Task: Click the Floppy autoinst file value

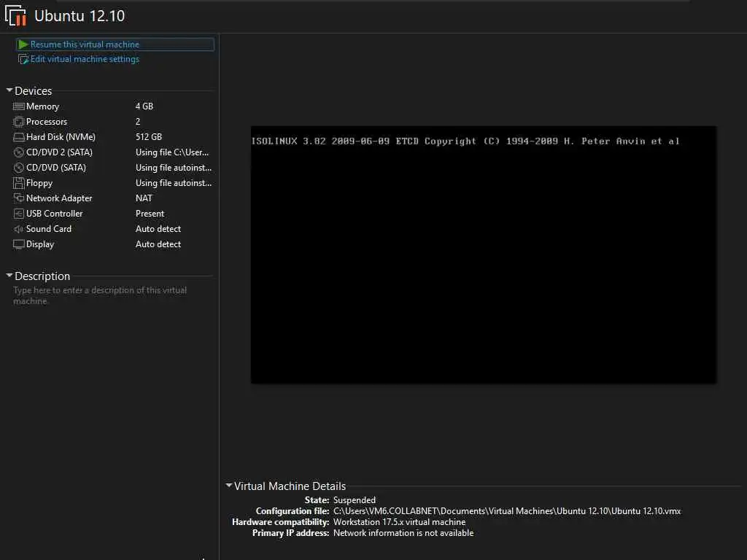Action: click(x=174, y=183)
